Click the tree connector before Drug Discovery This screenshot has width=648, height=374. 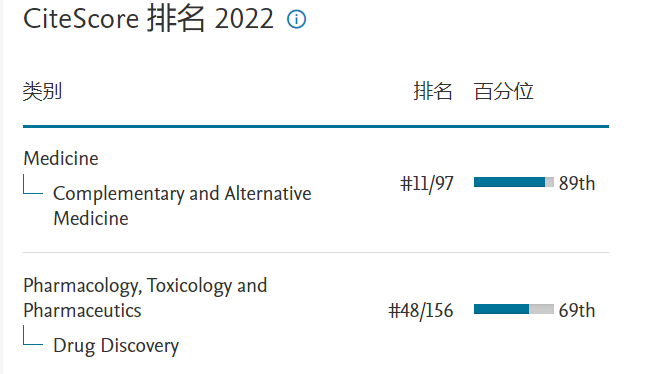[x=33, y=335]
